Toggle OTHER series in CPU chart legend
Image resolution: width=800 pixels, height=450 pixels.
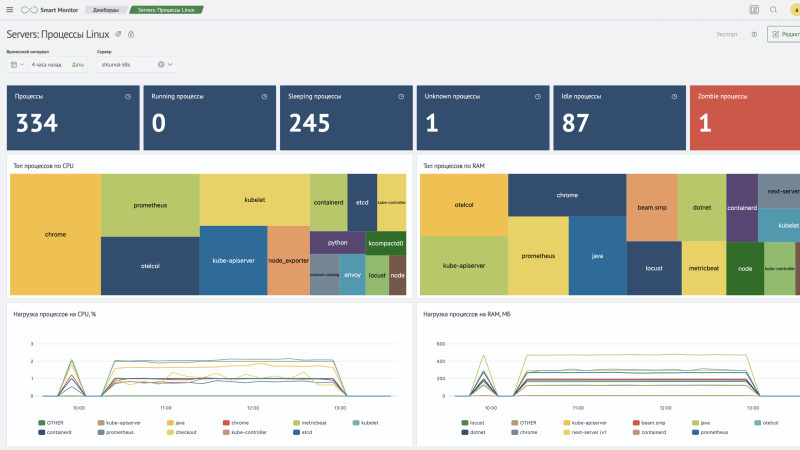pyautogui.click(x=51, y=422)
